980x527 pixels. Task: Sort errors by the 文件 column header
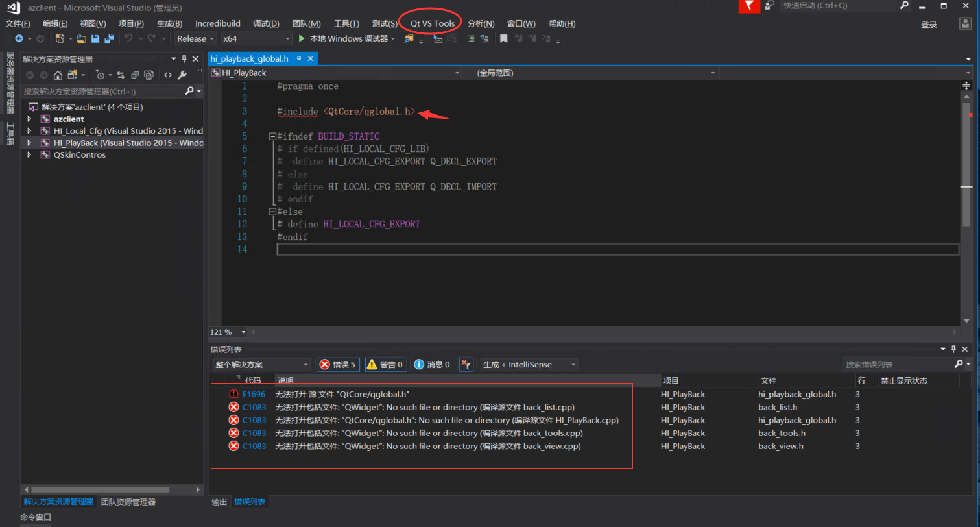[806, 380]
